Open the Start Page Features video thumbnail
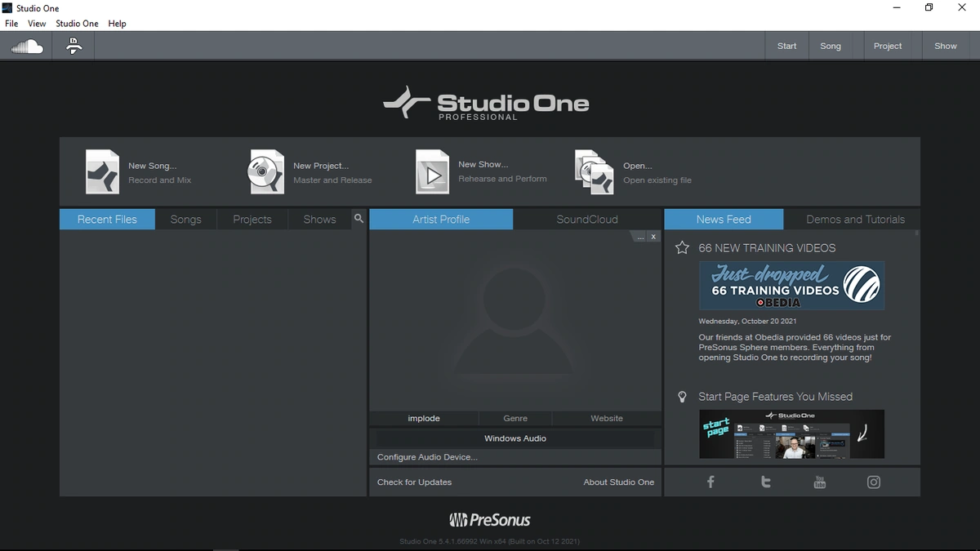 791,434
